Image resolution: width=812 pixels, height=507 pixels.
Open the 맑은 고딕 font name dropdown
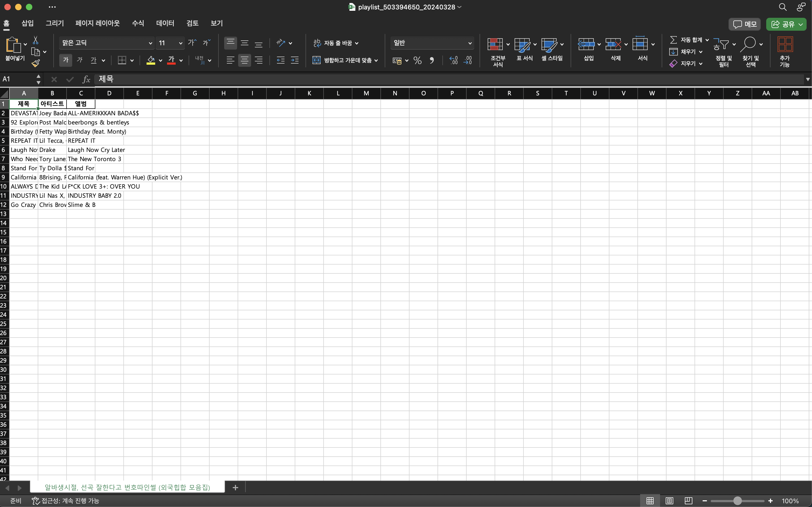pyautogui.click(x=150, y=43)
